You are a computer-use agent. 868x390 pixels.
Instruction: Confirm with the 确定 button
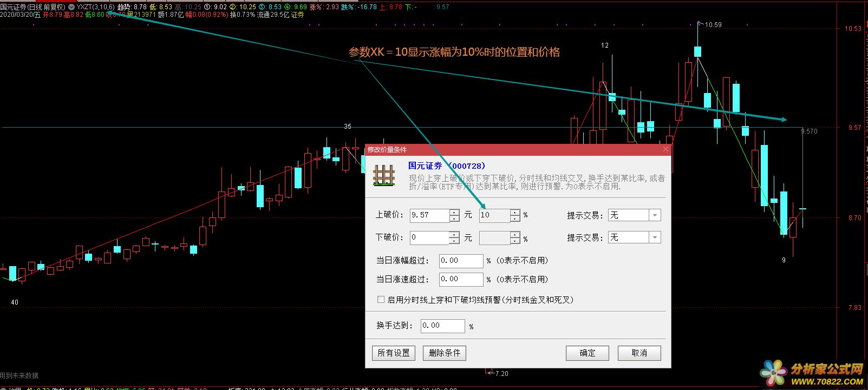587,353
